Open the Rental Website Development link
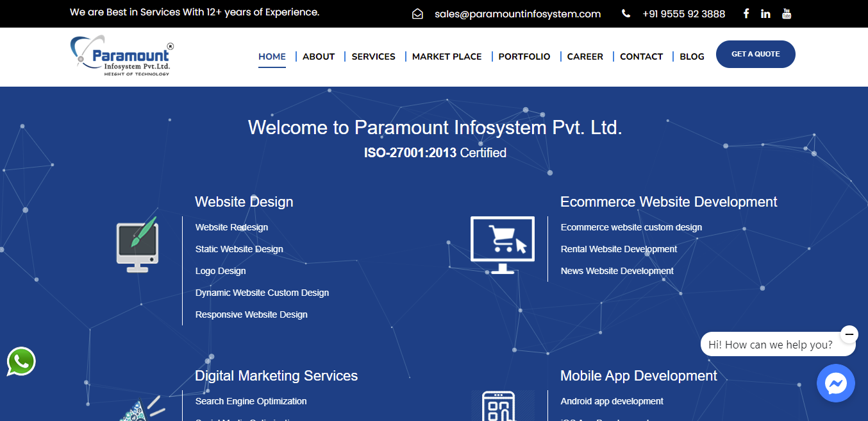 click(x=619, y=249)
